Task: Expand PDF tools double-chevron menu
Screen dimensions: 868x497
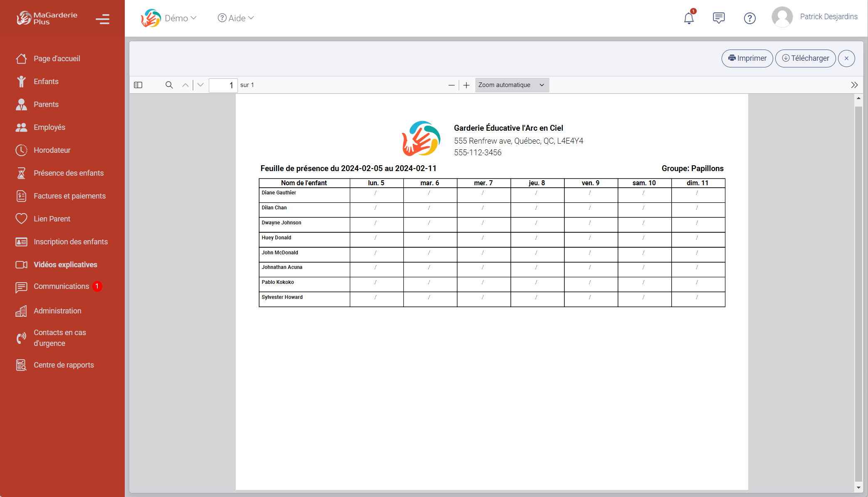Action: [x=854, y=85]
